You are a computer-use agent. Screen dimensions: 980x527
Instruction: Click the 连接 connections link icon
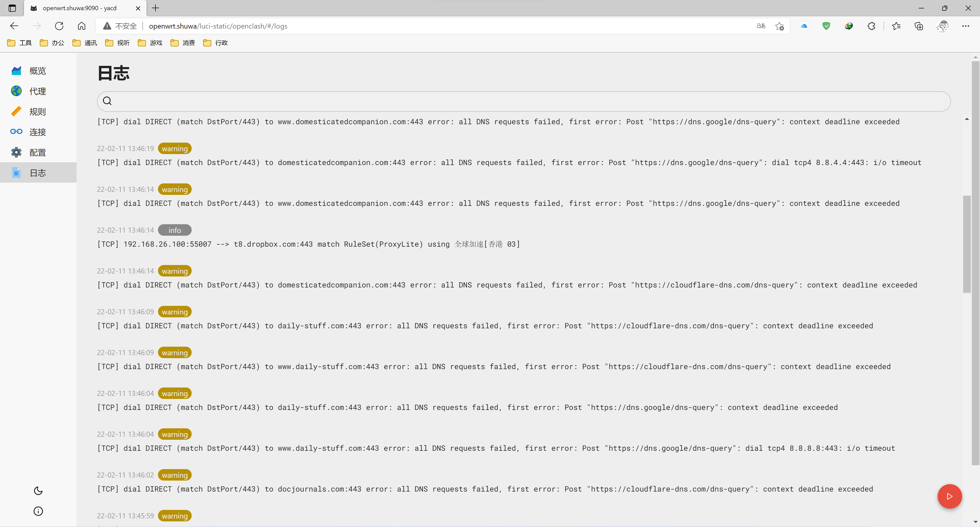pyautogui.click(x=16, y=132)
